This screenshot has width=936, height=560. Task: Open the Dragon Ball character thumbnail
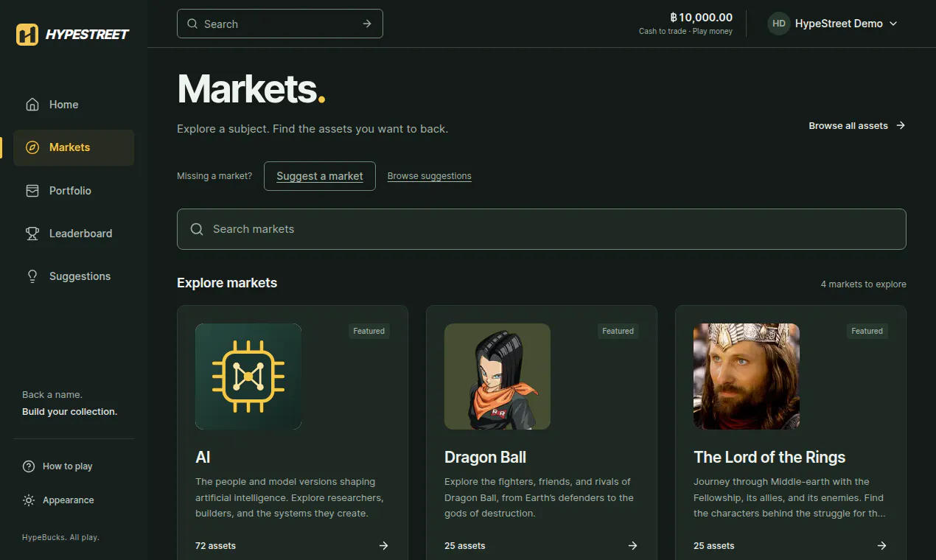497,377
